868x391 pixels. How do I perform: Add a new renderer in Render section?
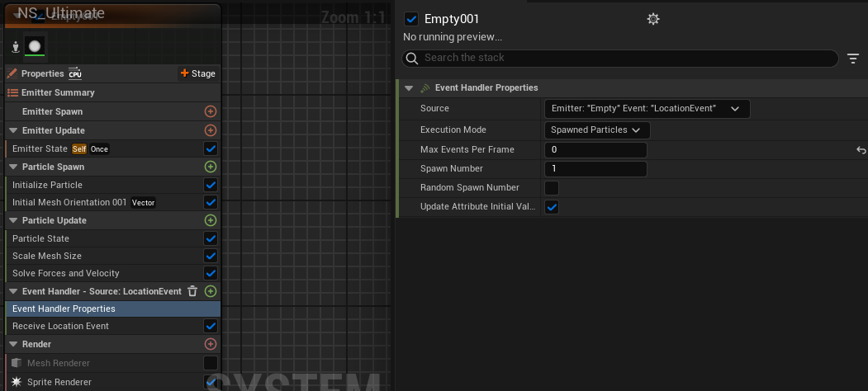211,344
